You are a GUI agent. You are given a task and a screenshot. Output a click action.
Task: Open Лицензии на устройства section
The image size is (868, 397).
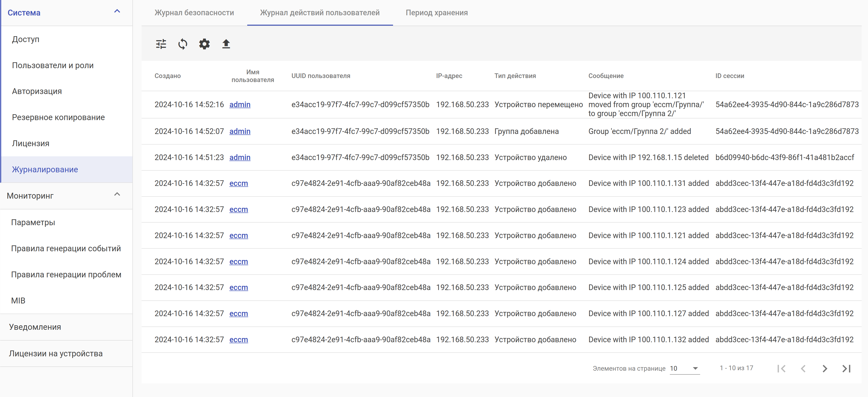point(56,354)
